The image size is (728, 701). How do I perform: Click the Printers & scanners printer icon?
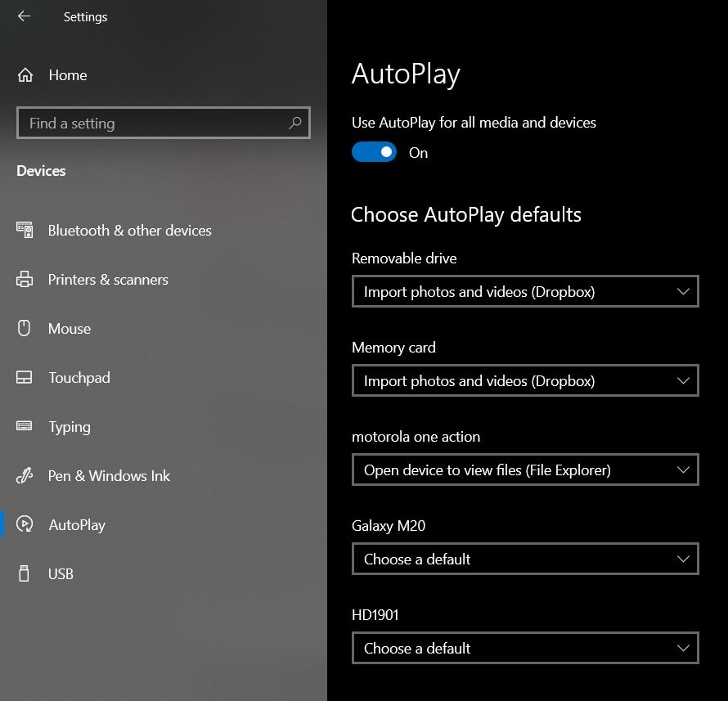click(25, 280)
